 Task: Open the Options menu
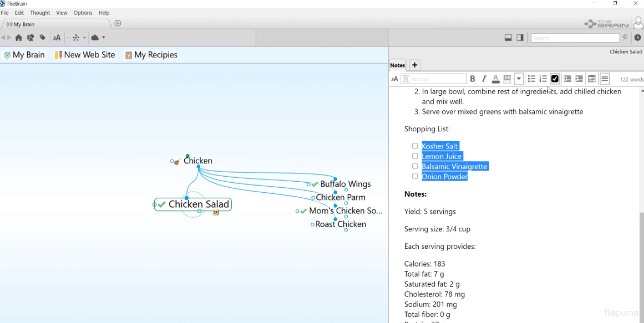83,13
